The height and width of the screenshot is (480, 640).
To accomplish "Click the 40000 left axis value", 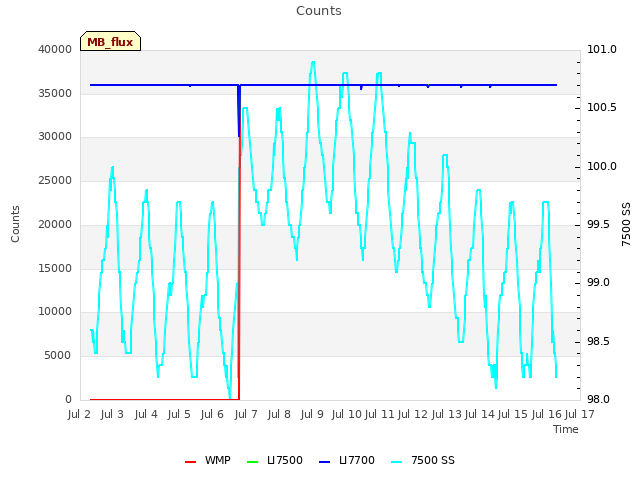I will [55, 49].
